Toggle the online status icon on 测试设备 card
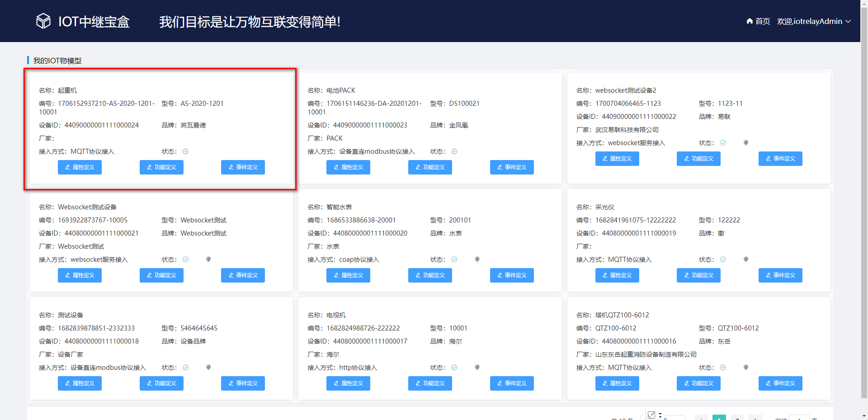The width and height of the screenshot is (868, 420). (185, 368)
